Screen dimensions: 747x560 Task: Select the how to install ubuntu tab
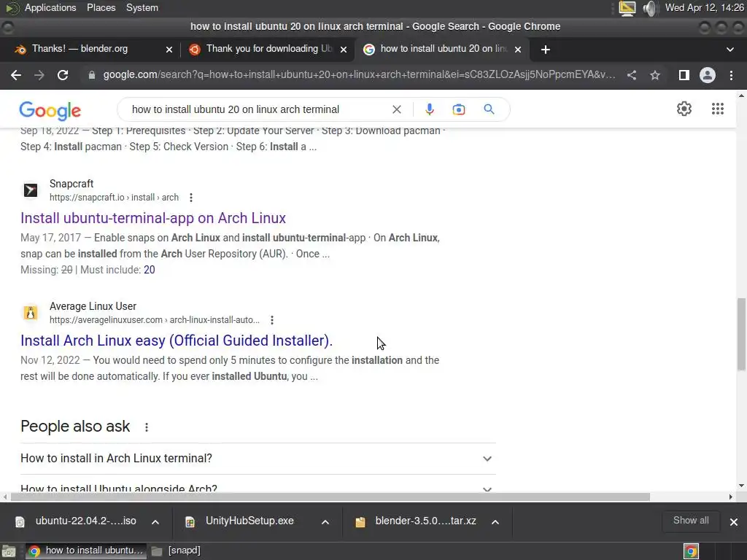point(441,49)
